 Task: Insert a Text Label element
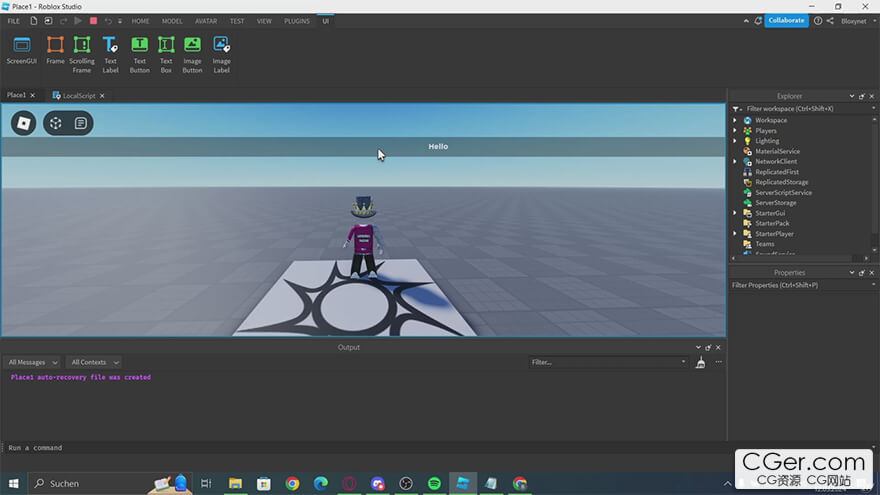110,55
